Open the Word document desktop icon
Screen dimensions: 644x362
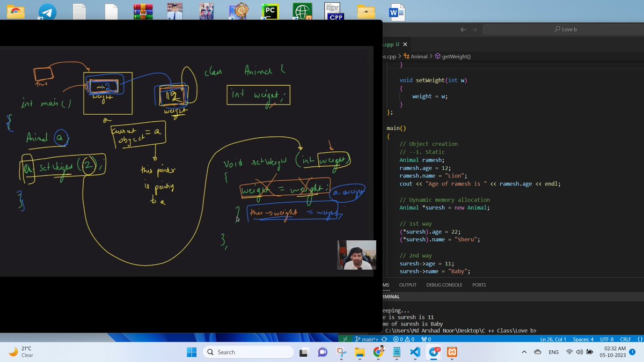[397, 12]
